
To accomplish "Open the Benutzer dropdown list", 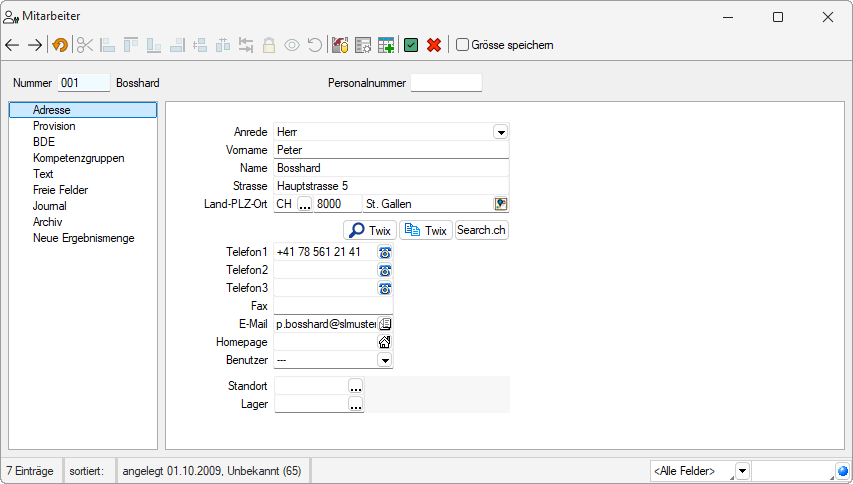I will pyautogui.click(x=385, y=360).
